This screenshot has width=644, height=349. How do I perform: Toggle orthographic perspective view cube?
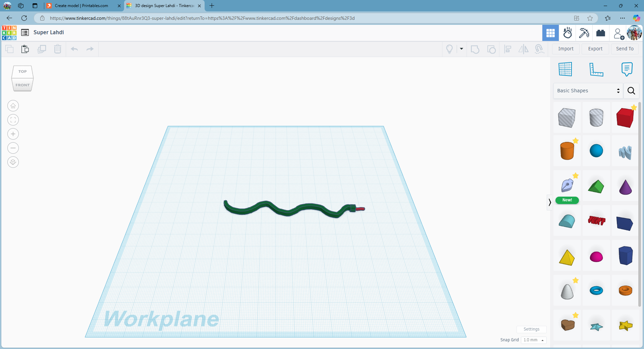[x=13, y=162]
